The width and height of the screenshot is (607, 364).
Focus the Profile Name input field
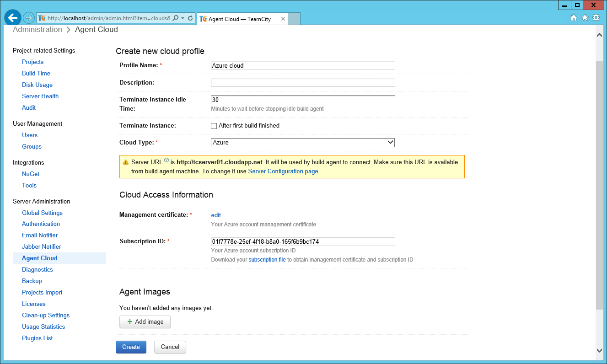303,65
